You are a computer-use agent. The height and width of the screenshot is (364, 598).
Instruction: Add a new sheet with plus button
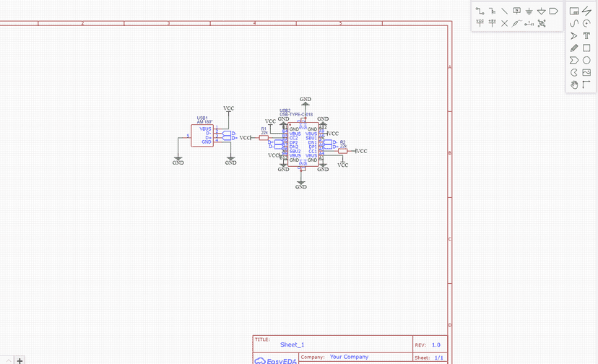pos(19,360)
